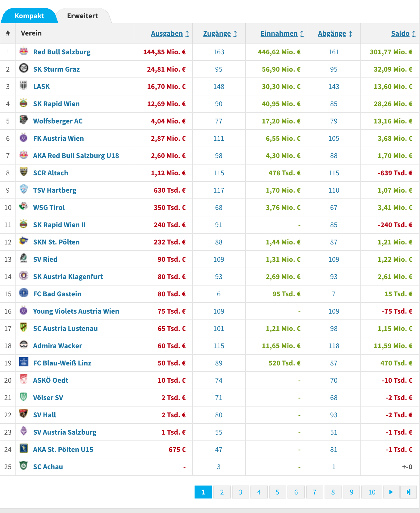
Task: Go to pagination page 4
Action: click(x=259, y=492)
